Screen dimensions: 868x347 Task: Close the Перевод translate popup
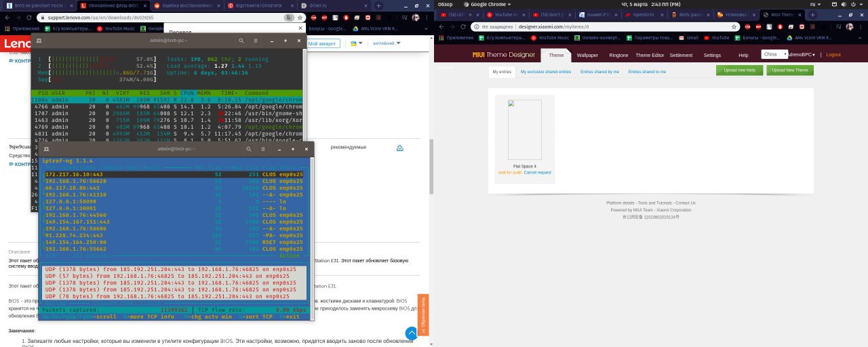pos(301,28)
